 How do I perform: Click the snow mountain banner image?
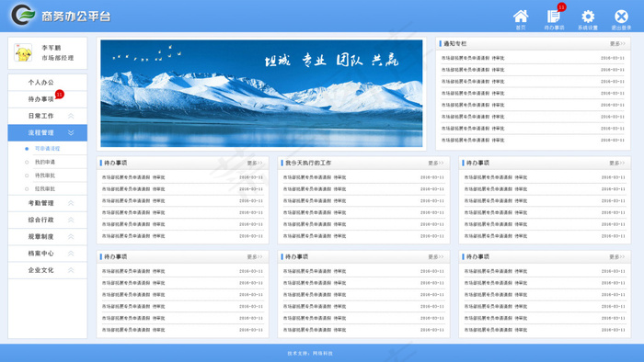pyautogui.click(x=261, y=94)
